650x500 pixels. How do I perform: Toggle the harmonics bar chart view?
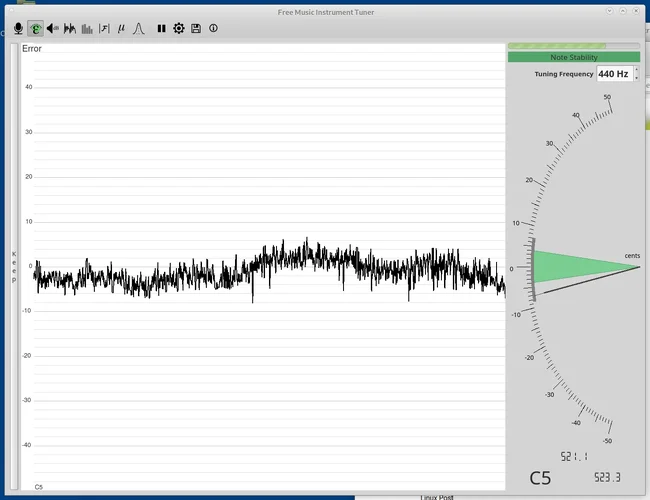(87, 28)
